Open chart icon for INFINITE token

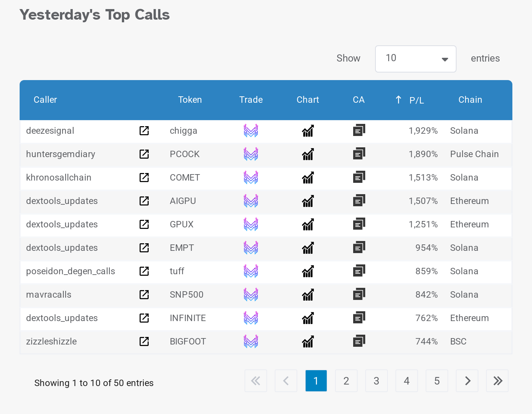308,318
